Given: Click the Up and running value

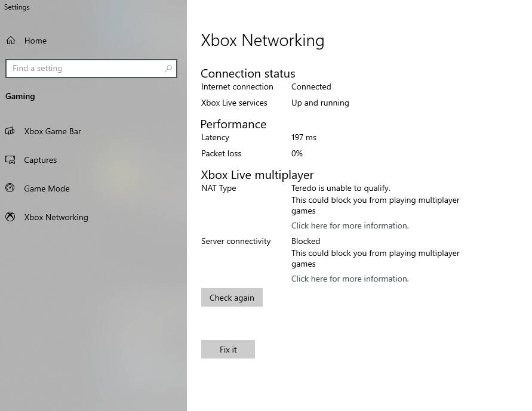Looking at the screenshot, I should coord(320,103).
